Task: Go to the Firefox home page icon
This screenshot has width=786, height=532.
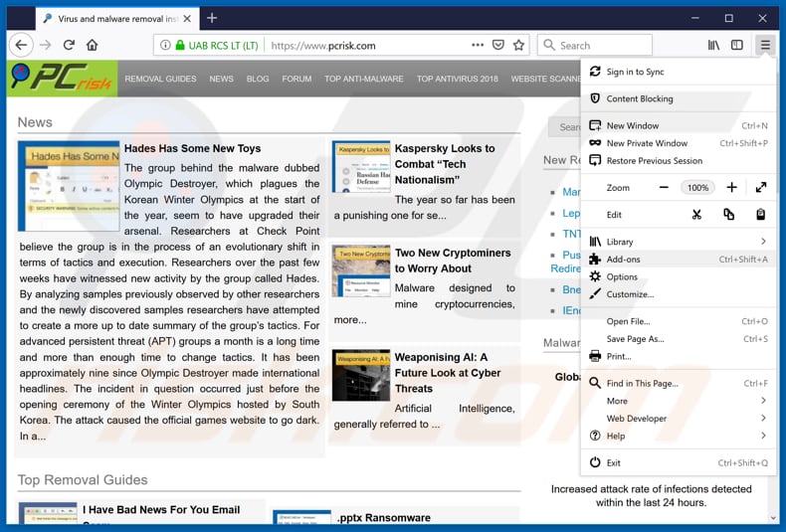Action: [x=92, y=45]
